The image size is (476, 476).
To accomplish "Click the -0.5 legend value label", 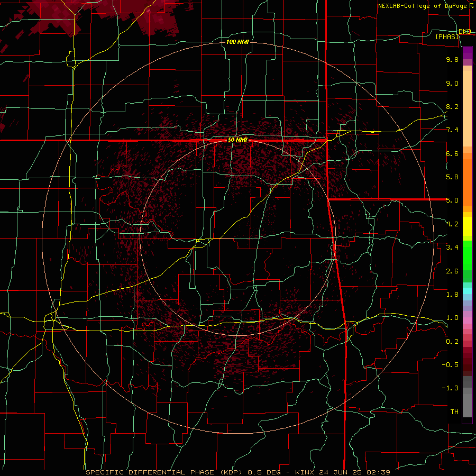I will point(450,365).
